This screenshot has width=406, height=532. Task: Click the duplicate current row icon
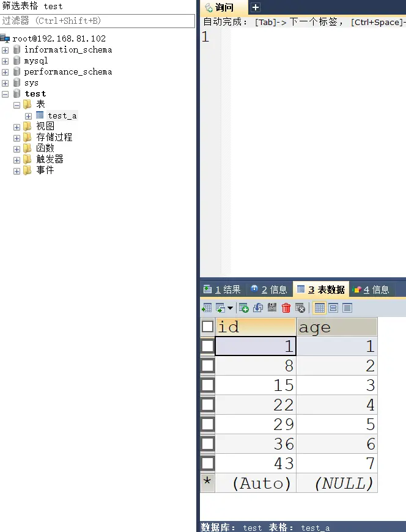click(x=257, y=308)
